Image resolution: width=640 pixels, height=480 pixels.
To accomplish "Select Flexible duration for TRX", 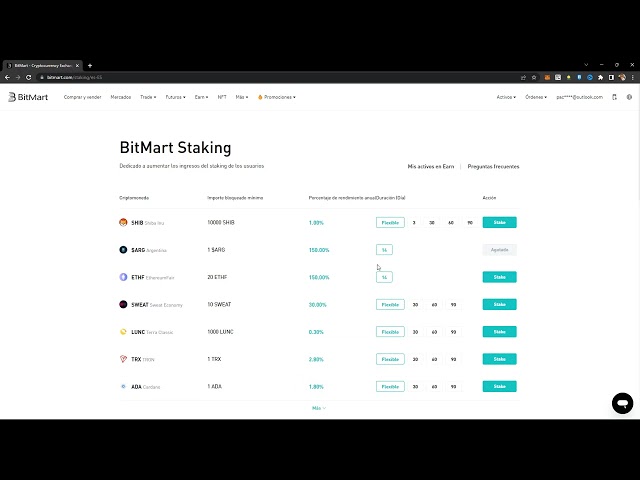I will click(x=390, y=359).
